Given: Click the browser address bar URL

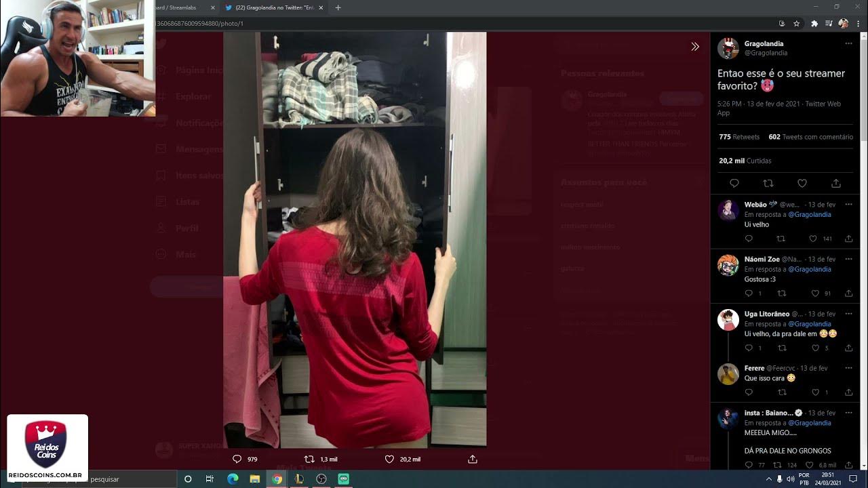Looking at the screenshot, I should [199, 24].
